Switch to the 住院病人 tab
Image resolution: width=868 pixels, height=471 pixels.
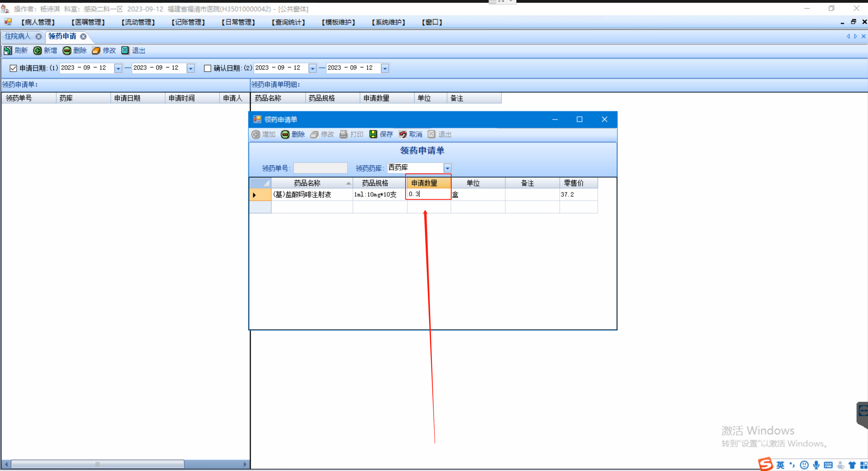[17, 36]
